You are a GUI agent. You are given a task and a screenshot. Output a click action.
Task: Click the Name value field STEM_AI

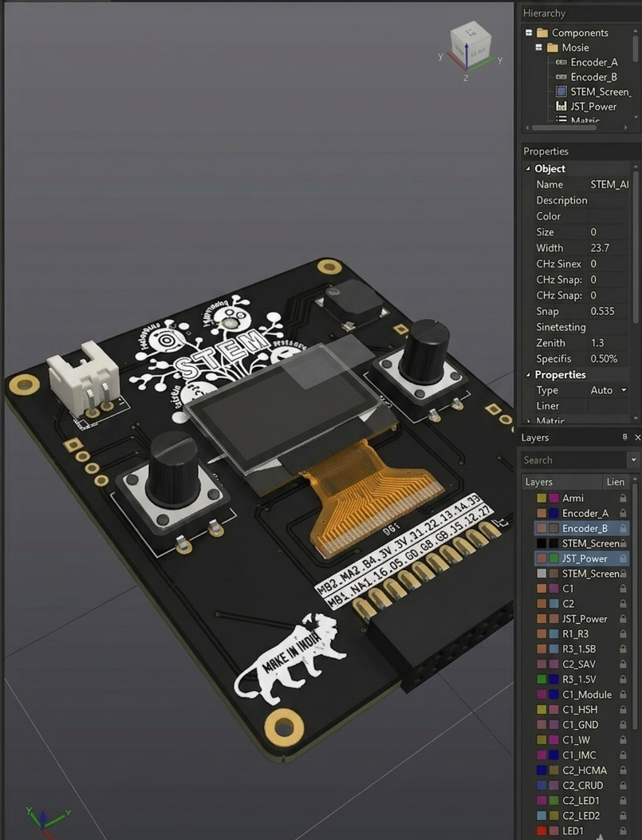(x=609, y=184)
